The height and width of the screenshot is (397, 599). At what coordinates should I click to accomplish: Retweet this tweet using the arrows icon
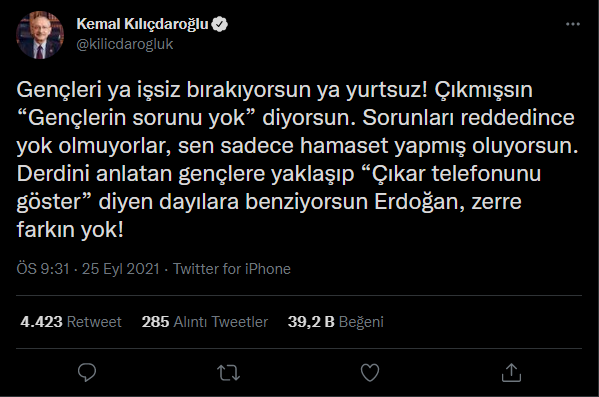point(228,373)
